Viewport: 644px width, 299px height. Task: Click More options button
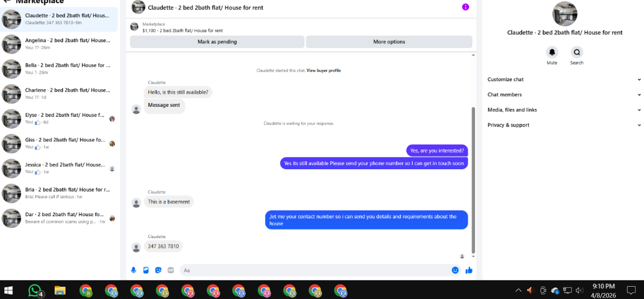[x=389, y=42]
